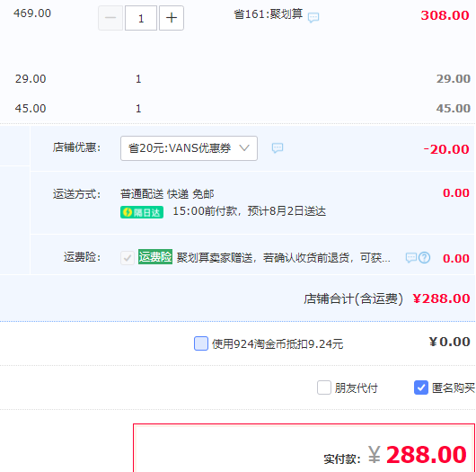Viewport: 476px width, 472px height.
Task: Click the 省161:聚划算 discount text
Action: coord(268,14)
